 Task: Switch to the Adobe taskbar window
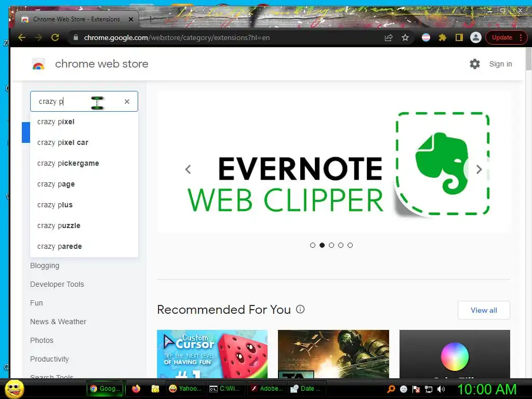tap(267, 389)
